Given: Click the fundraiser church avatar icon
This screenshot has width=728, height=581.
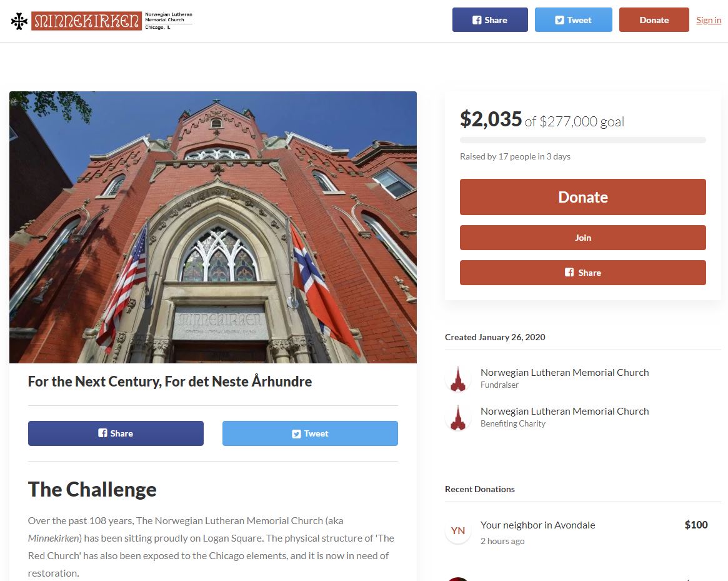Looking at the screenshot, I should coord(458,379).
